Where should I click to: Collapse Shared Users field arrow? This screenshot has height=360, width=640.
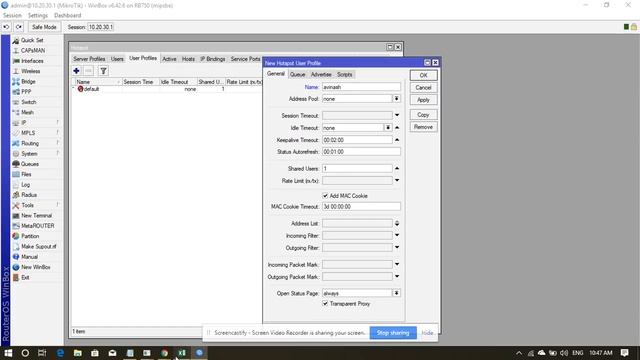pyautogui.click(x=397, y=168)
